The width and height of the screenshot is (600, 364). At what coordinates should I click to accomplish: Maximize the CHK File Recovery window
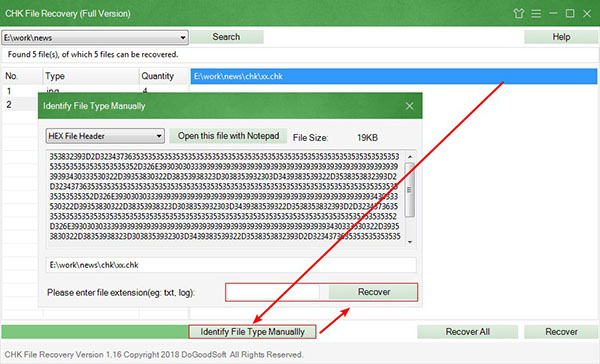[570, 13]
